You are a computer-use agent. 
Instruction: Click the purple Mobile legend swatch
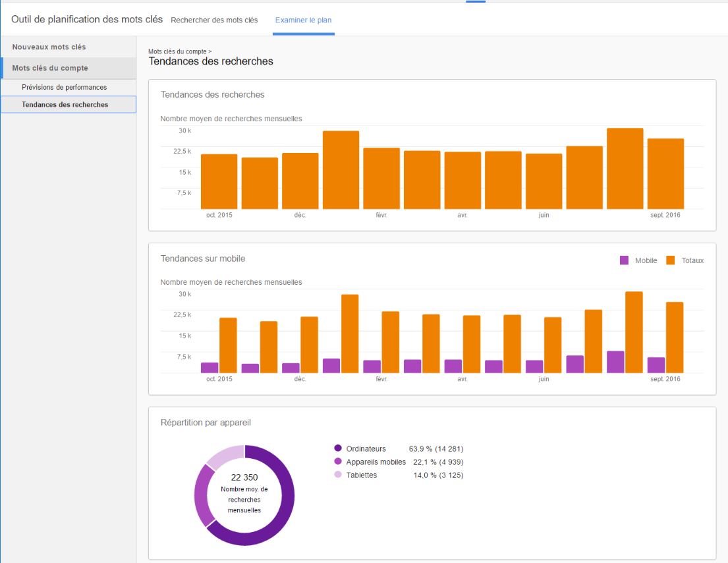pos(624,260)
